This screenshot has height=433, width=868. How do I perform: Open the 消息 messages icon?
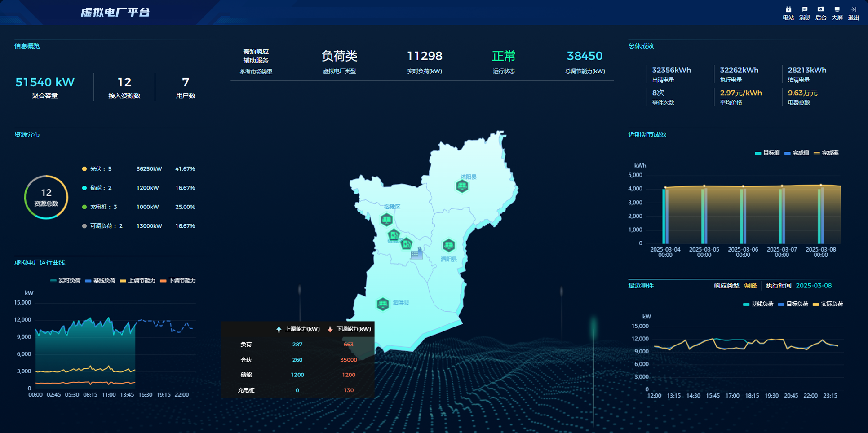pos(804,13)
